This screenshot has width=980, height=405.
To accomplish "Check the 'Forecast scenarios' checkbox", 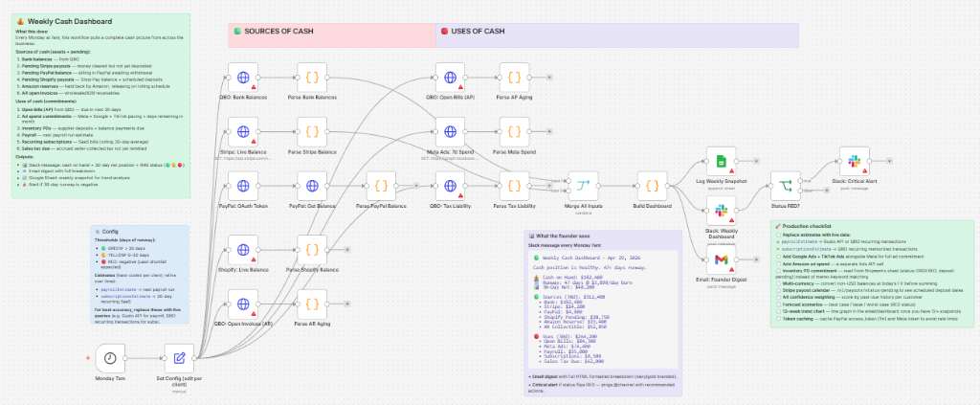I will point(777,304).
